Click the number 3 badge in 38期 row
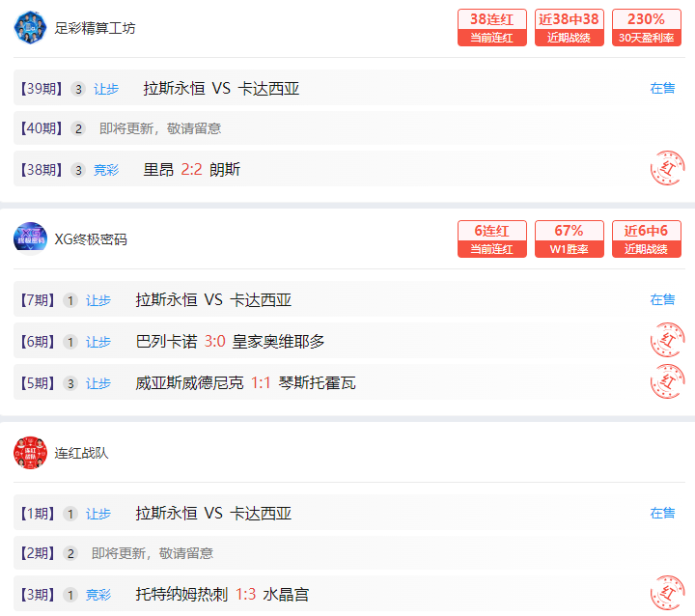The height and width of the screenshot is (616, 695). click(78, 170)
